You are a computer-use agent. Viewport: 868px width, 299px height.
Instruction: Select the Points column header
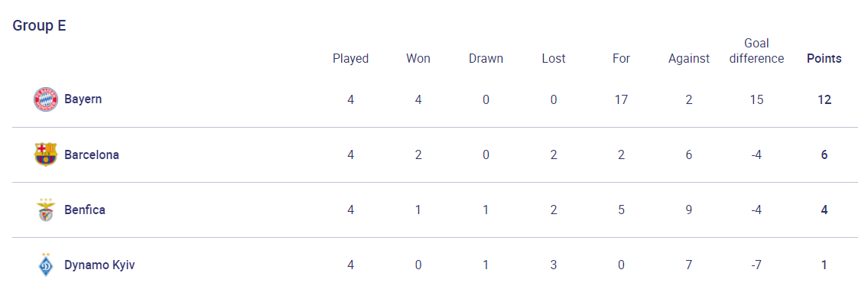824,59
